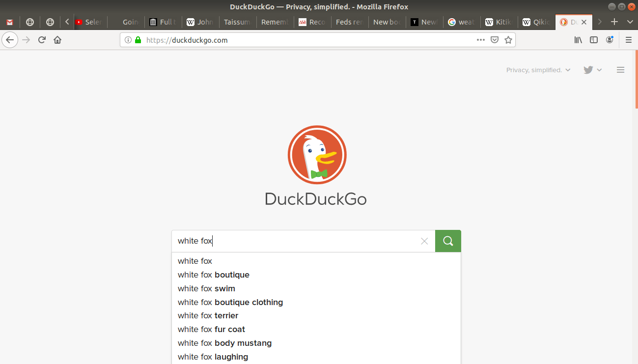Open the DuckDuckGo side menu
This screenshot has height=364, width=638.
[620, 70]
